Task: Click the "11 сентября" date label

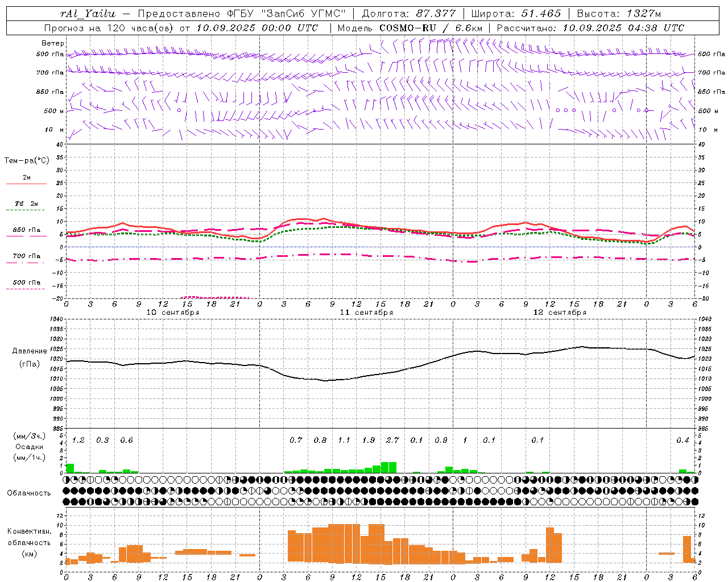Action: (366, 313)
